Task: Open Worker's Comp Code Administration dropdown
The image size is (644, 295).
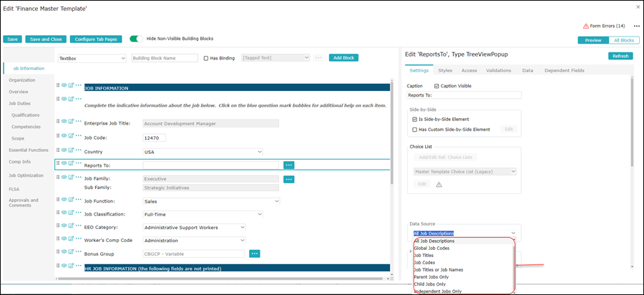Action: point(194,241)
